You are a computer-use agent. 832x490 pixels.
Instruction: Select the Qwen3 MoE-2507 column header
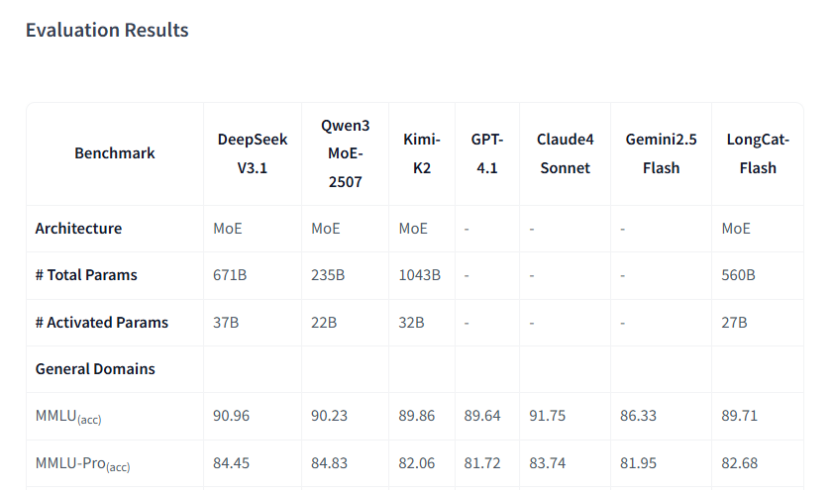pos(345,153)
